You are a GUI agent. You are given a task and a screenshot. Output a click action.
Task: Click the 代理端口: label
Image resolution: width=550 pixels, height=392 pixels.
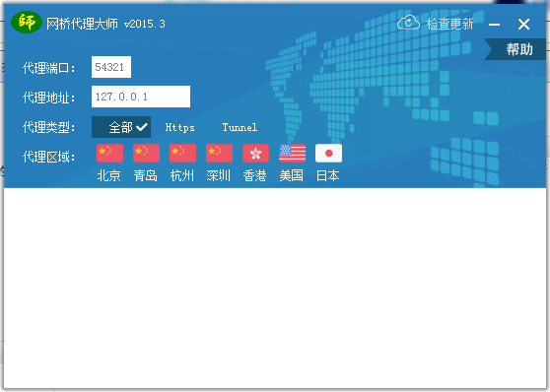[48, 68]
